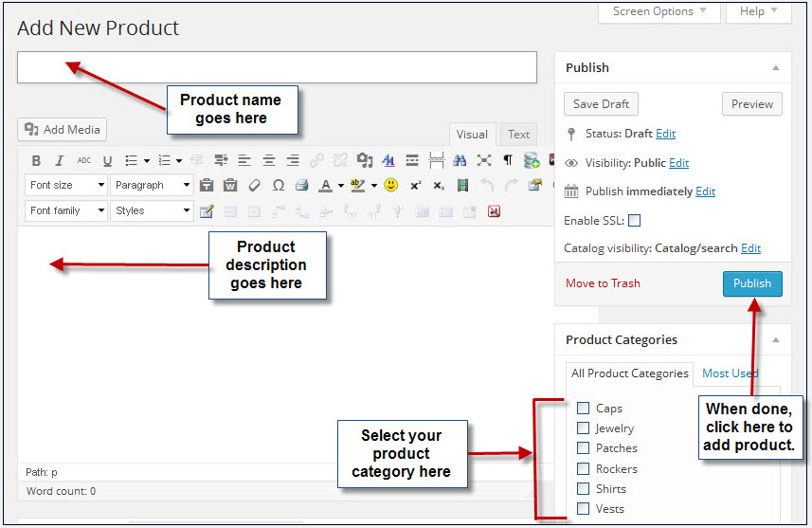Enable the SSL checkbox

coord(634,221)
